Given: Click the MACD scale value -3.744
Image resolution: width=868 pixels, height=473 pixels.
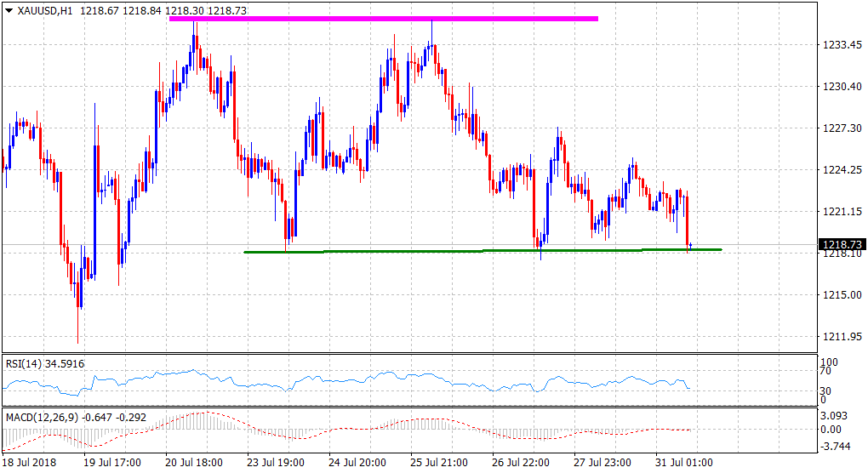Looking at the screenshot, I should coord(834,447).
